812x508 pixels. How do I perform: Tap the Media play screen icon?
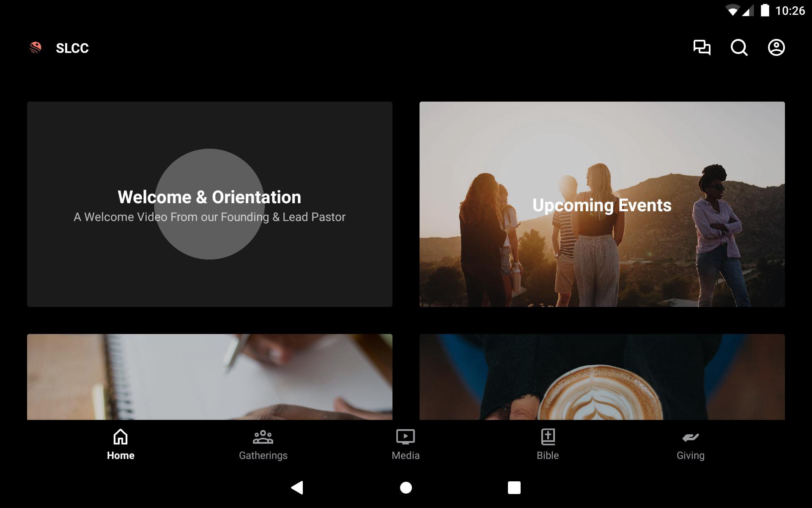coord(405,436)
